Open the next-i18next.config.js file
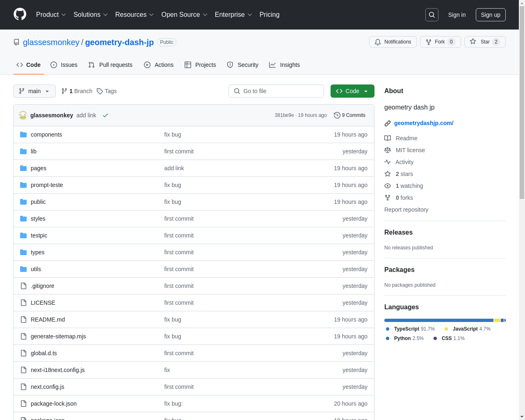 click(58, 370)
